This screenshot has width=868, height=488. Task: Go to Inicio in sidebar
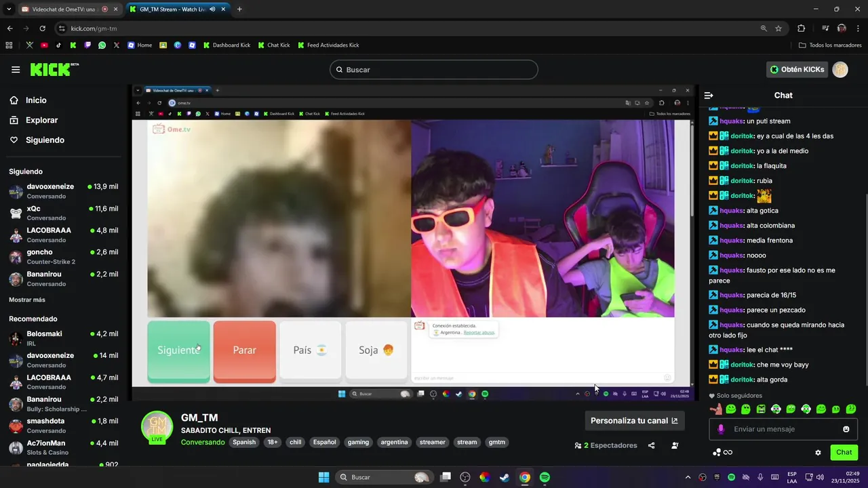(x=28, y=100)
